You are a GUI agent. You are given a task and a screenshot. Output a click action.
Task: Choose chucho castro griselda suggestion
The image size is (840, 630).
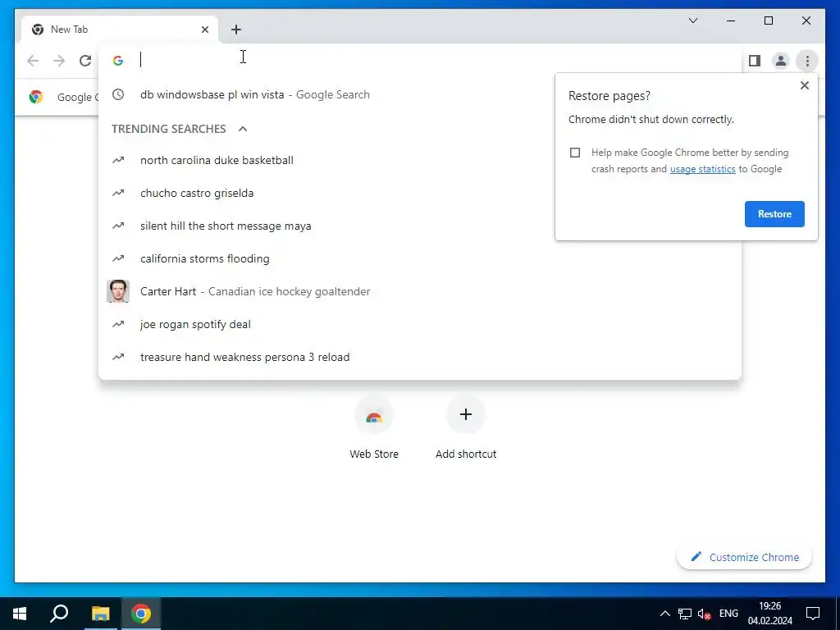[x=420, y=193]
